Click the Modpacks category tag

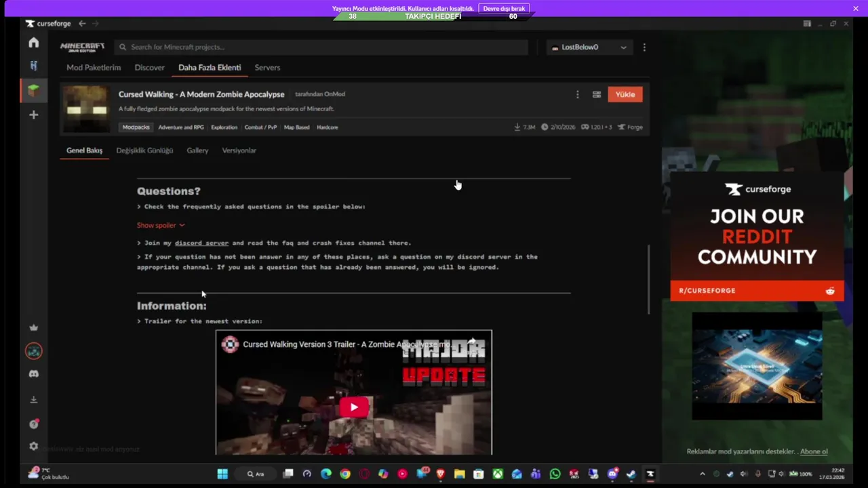pyautogui.click(x=136, y=127)
